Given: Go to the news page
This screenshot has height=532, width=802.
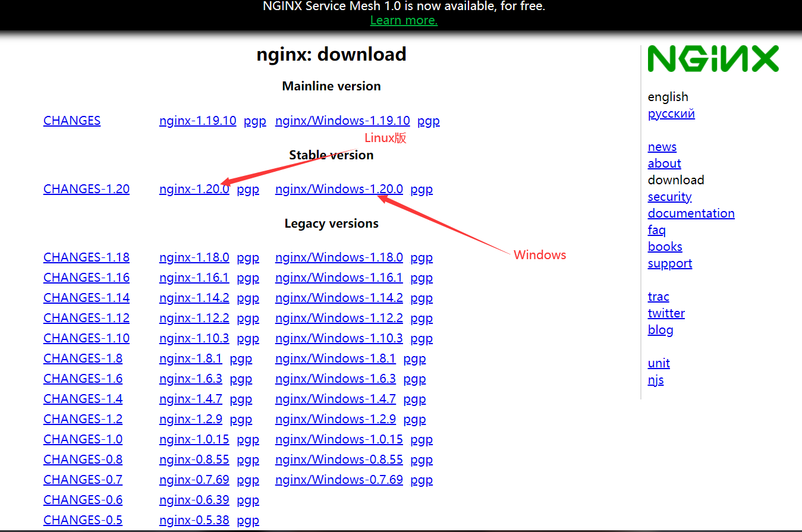Looking at the screenshot, I should tap(662, 147).
